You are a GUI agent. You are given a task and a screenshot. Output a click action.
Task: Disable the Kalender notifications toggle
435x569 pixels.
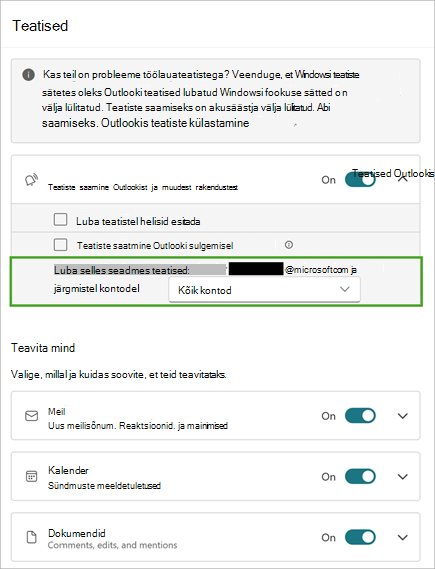[360, 476]
